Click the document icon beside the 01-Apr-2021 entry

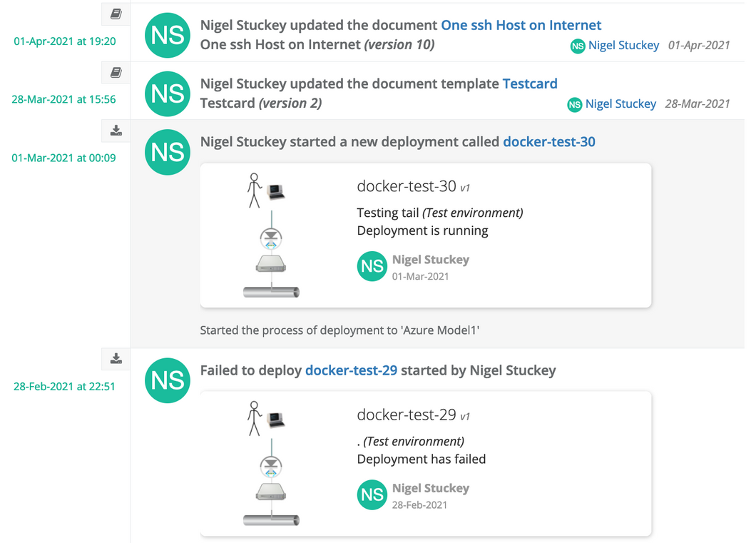(x=116, y=13)
